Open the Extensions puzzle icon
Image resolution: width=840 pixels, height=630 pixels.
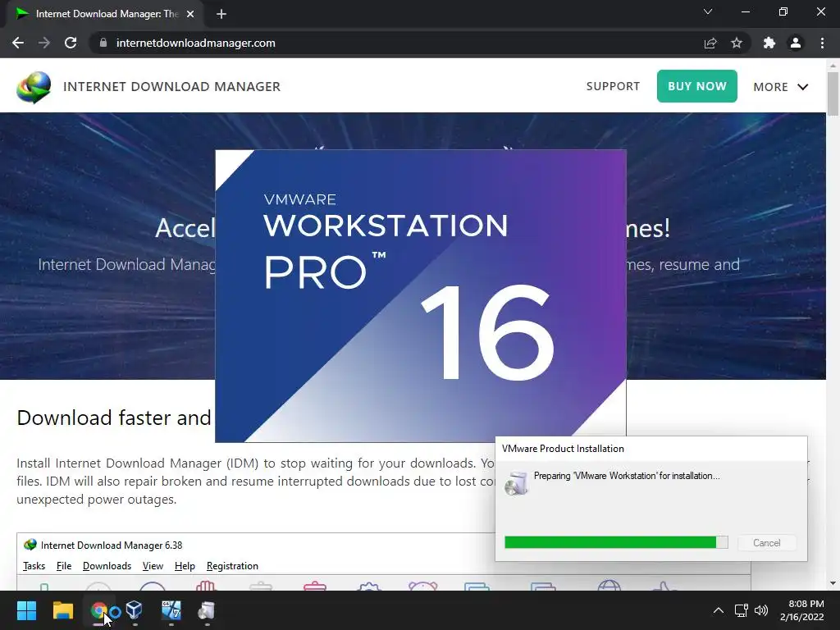click(x=769, y=43)
